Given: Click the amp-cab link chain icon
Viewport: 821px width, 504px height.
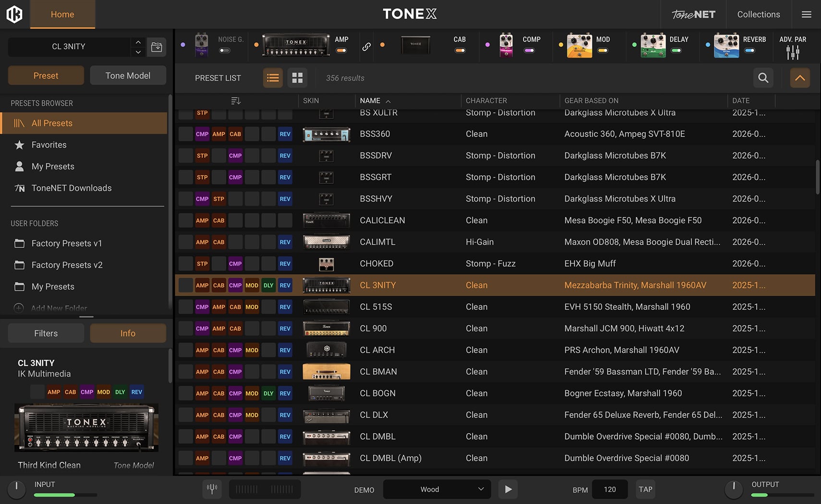Looking at the screenshot, I should (x=366, y=47).
